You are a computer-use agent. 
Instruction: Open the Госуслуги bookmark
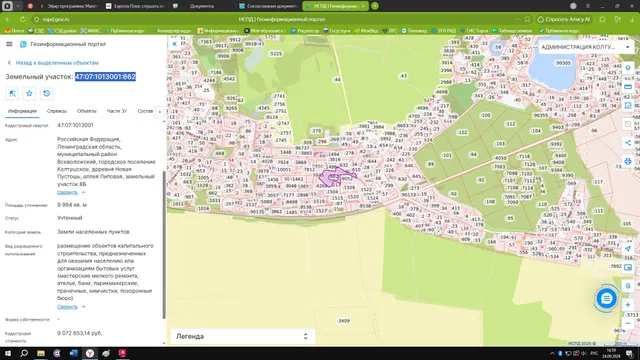pyautogui.click(x=337, y=31)
